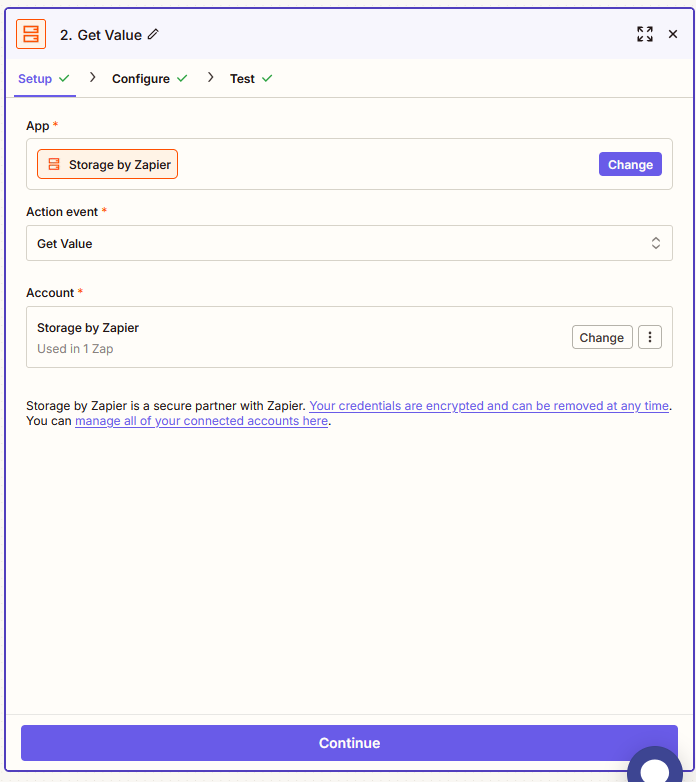Expand the panel to full screen
This screenshot has width=696, height=782.
click(x=645, y=34)
